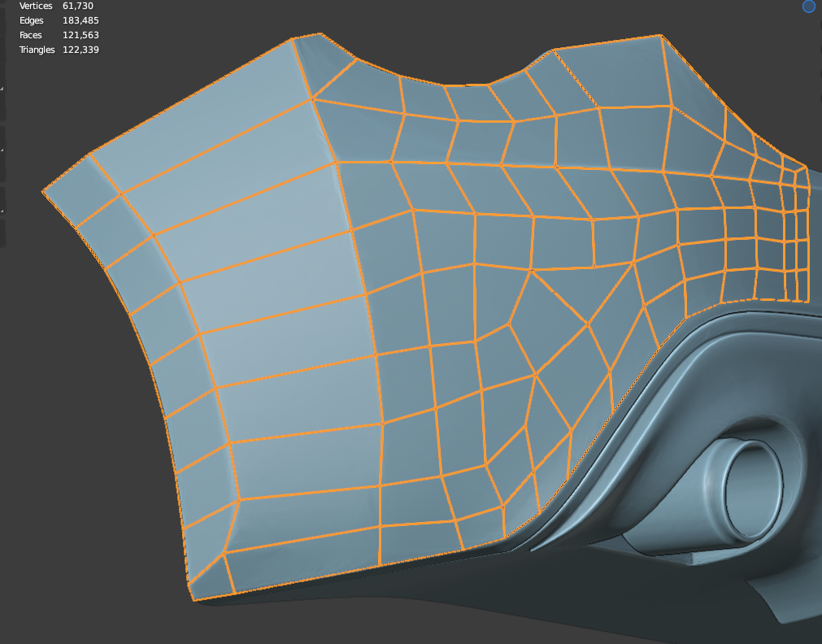
Task: Select the top-right peak vertex of the mesh
Action: click(x=660, y=35)
